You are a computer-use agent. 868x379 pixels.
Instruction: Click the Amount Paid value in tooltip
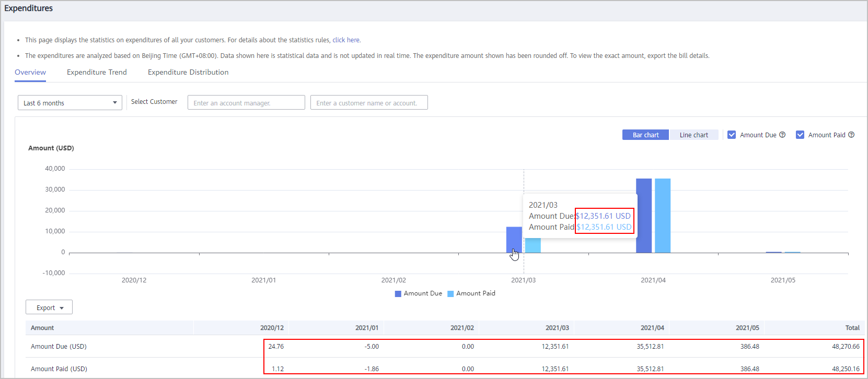pos(604,227)
